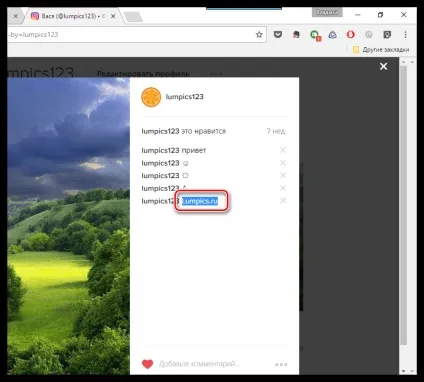Delete the привет comment
The image size is (424, 382).
tap(283, 150)
